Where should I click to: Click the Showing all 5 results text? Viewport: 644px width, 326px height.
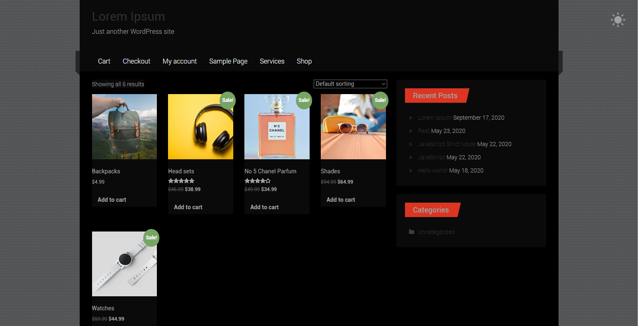point(118,84)
